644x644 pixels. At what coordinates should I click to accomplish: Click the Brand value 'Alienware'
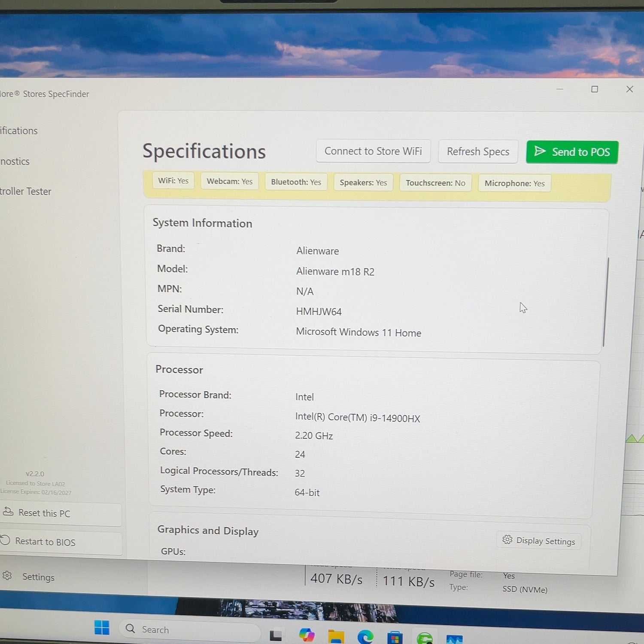(317, 251)
